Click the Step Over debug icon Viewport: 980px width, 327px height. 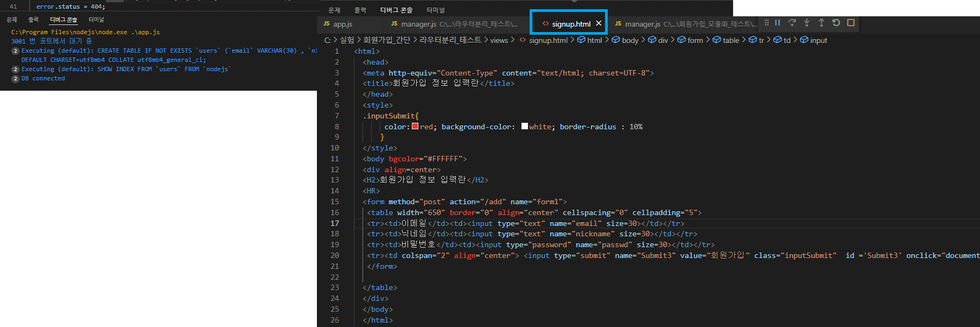click(792, 23)
